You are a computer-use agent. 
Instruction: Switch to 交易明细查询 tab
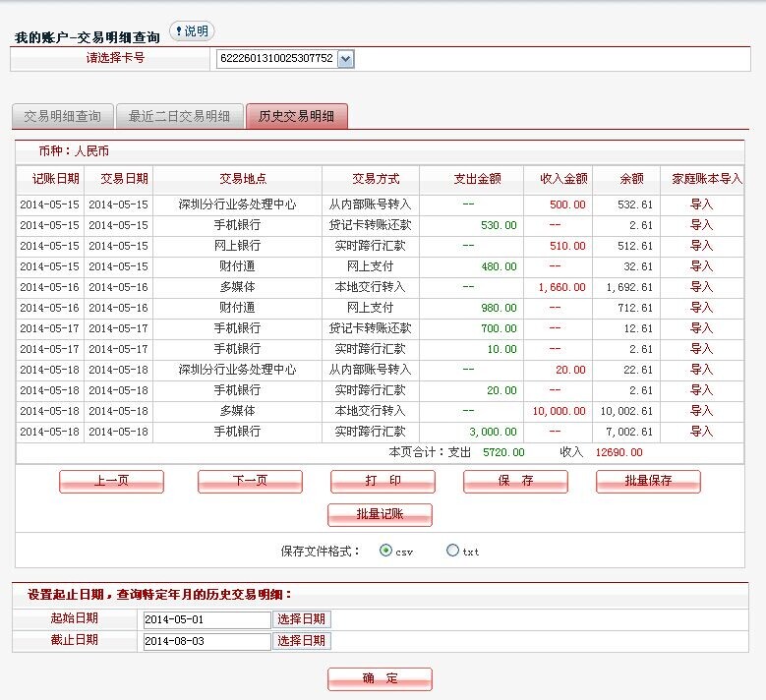63,116
